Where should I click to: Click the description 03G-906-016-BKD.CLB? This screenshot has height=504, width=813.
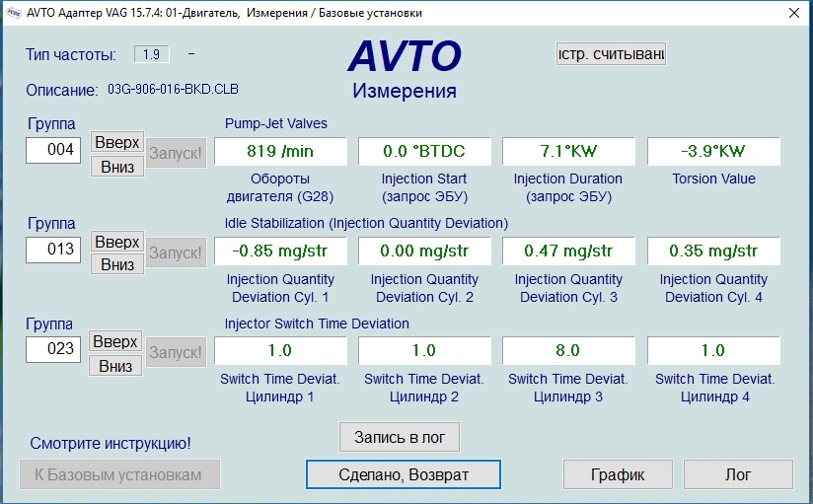174,89
